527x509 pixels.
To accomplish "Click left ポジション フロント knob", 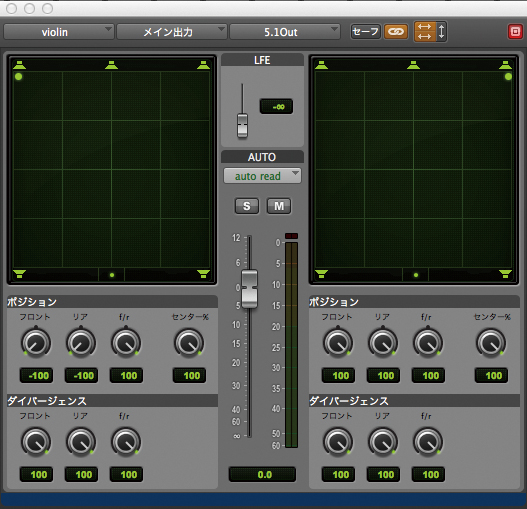I will [x=36, y=343].
